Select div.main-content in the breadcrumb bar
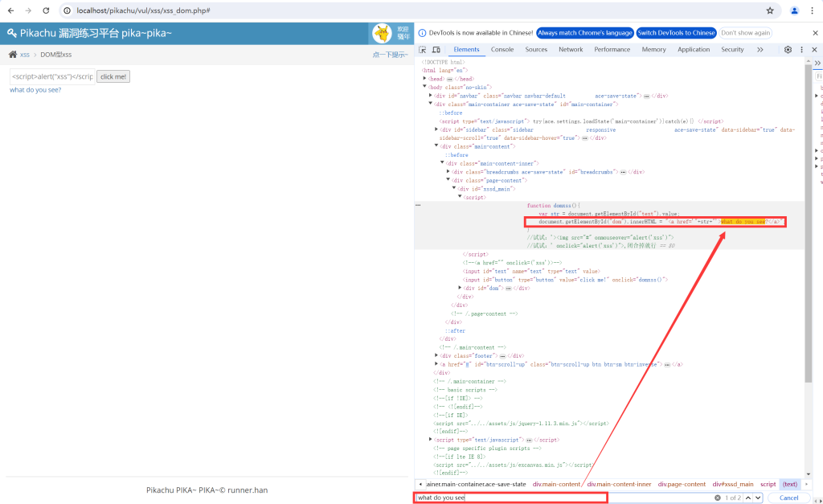 pos(556,484)
